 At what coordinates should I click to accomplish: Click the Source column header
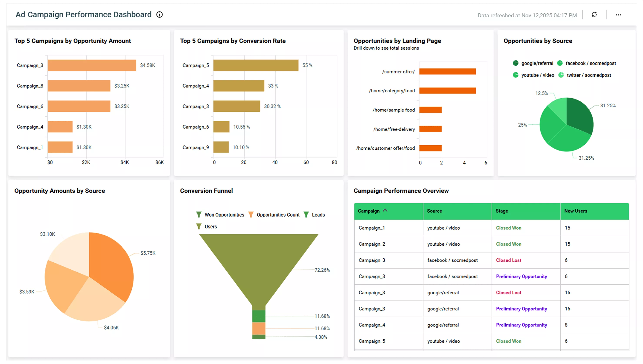click(434, 211)
